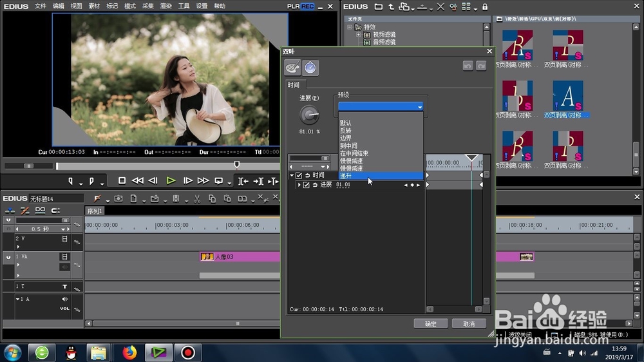644x362 pixels.
Task: Reset the 时间 row to default
Action: coord(307,175)
